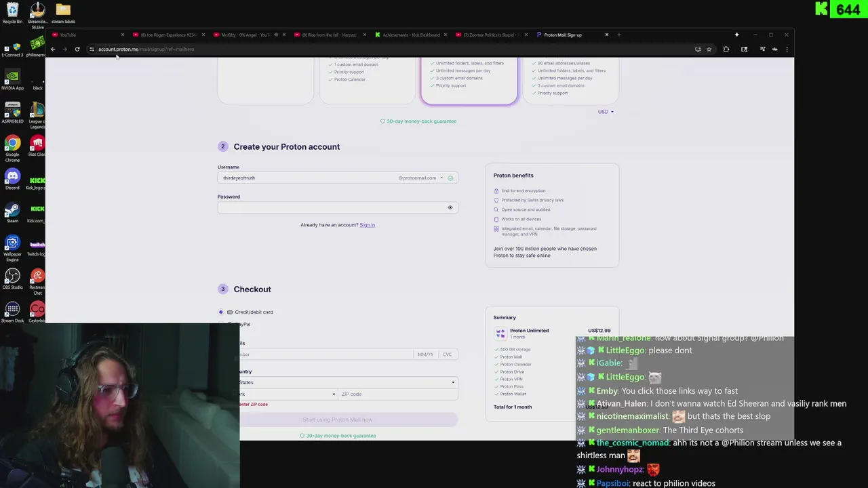
Task: Bookmark this page with the star icon
Action: point(709,49)
